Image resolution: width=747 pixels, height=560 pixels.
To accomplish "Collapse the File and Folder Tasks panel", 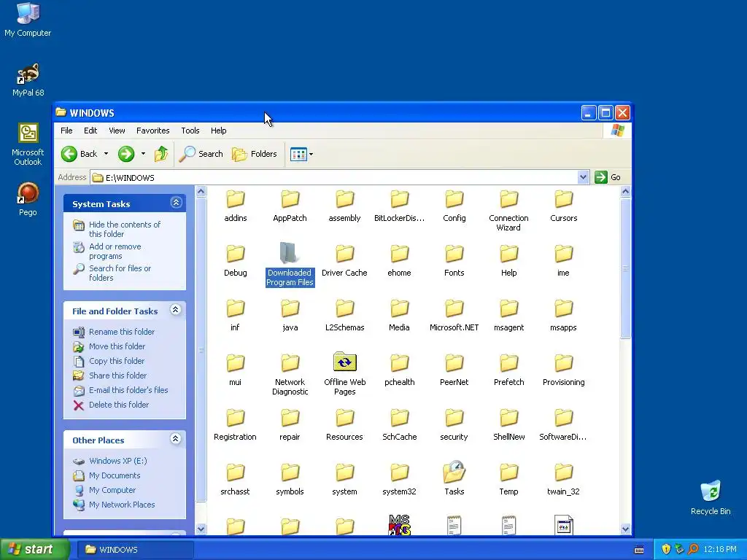I will pos(175,310).
